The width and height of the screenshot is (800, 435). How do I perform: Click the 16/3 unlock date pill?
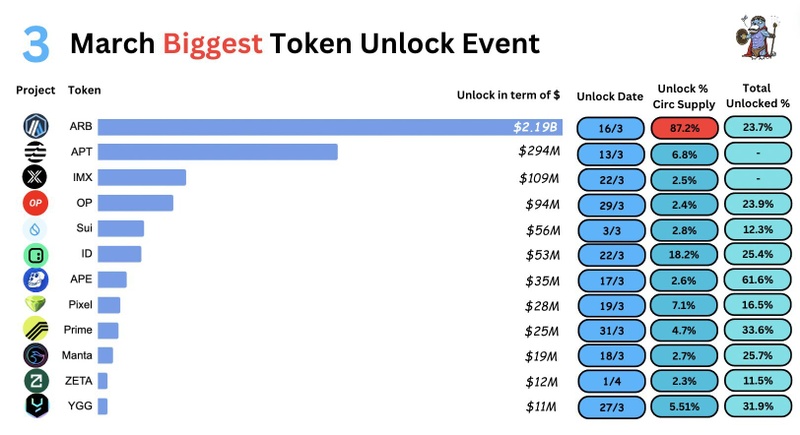pyautogui.click(x=610, y=128)
